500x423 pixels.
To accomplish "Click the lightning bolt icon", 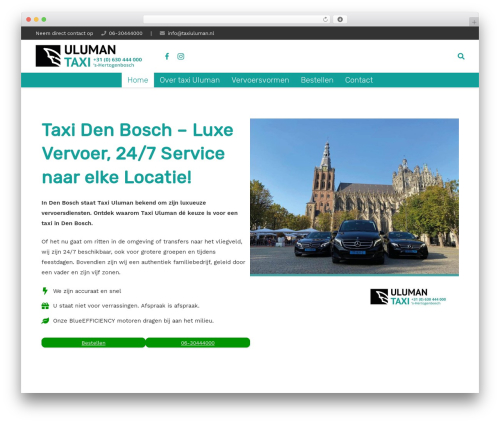I will click(45, 291).
